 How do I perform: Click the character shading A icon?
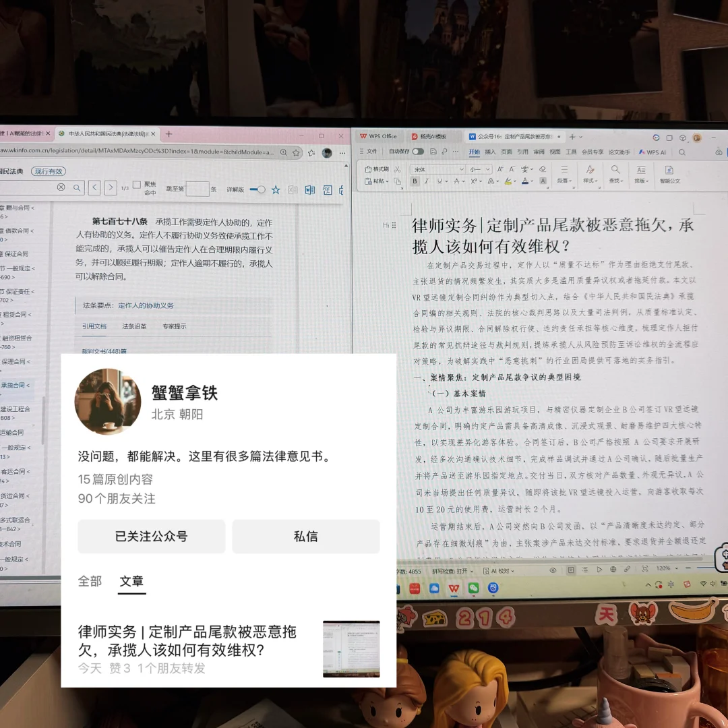click(542, 181)
